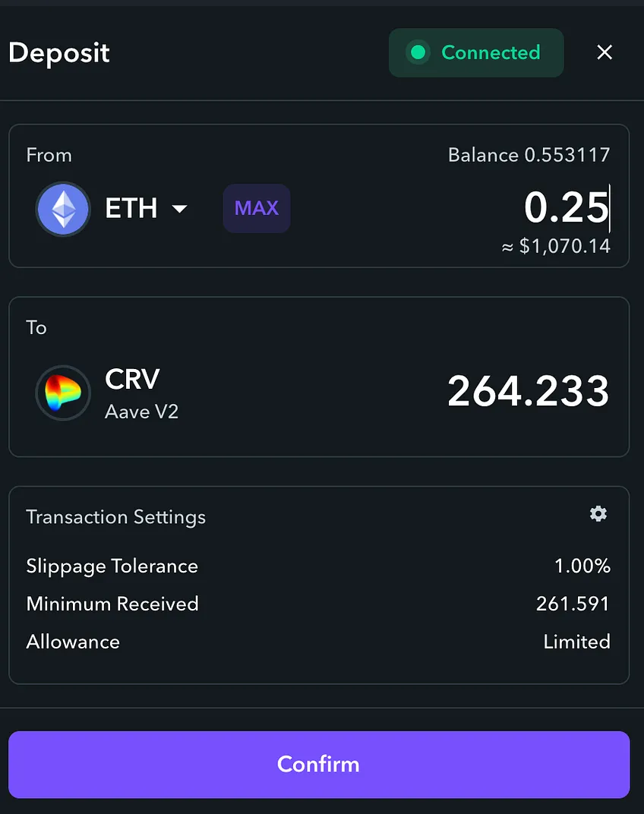The width and height of the screenshot is (644, 814).
Task: Open transaction settings gear icon
Action: click(x=598, y=514)
